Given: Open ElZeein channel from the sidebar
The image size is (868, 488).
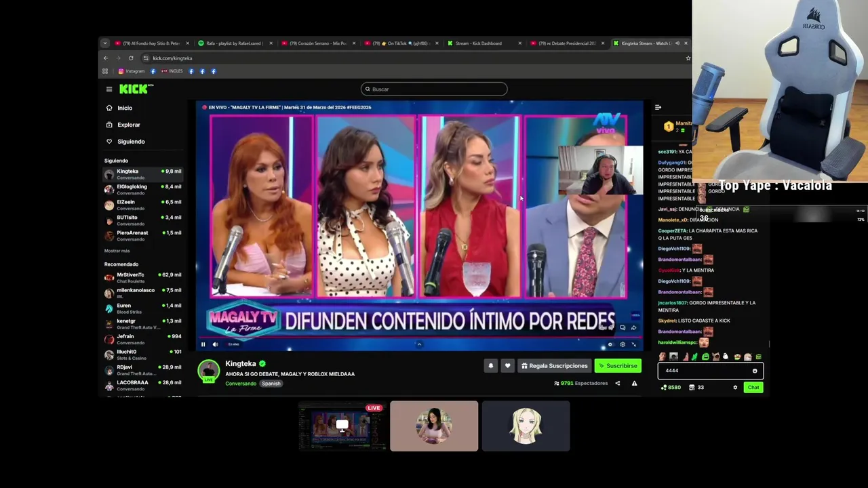Looking at the screenshot, I should 143,205.
